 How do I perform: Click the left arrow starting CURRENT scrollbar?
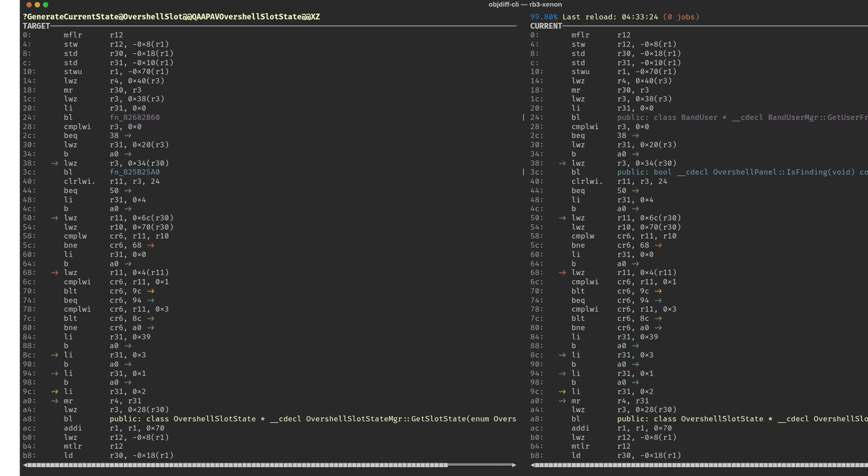pos(533,465)
